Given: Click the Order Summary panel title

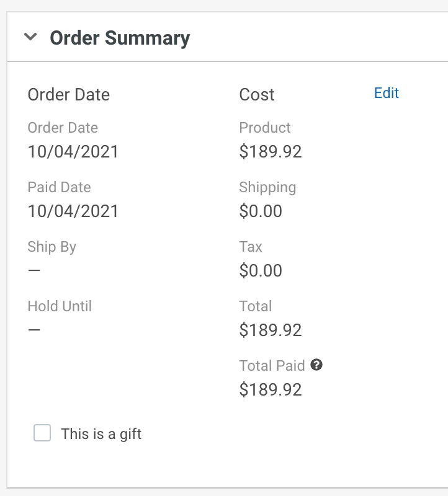Looking at the screenshot, I should tap(120, 38).
